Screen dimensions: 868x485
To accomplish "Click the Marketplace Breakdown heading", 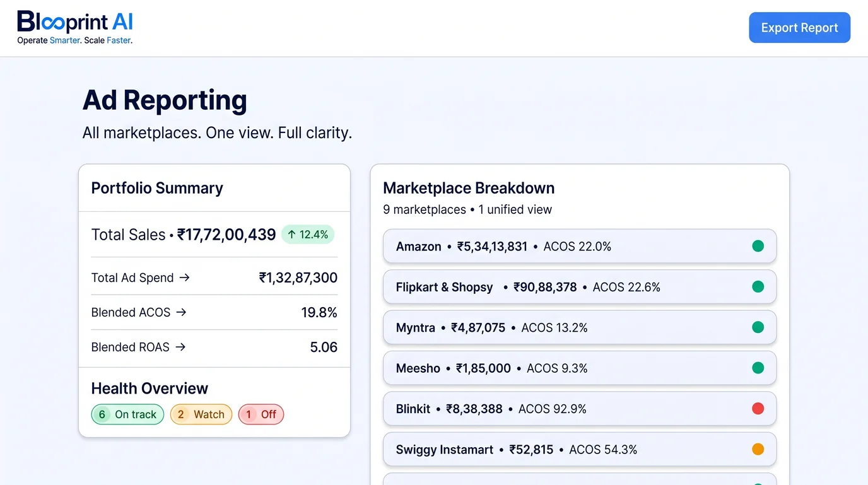I will coord(469,188).
